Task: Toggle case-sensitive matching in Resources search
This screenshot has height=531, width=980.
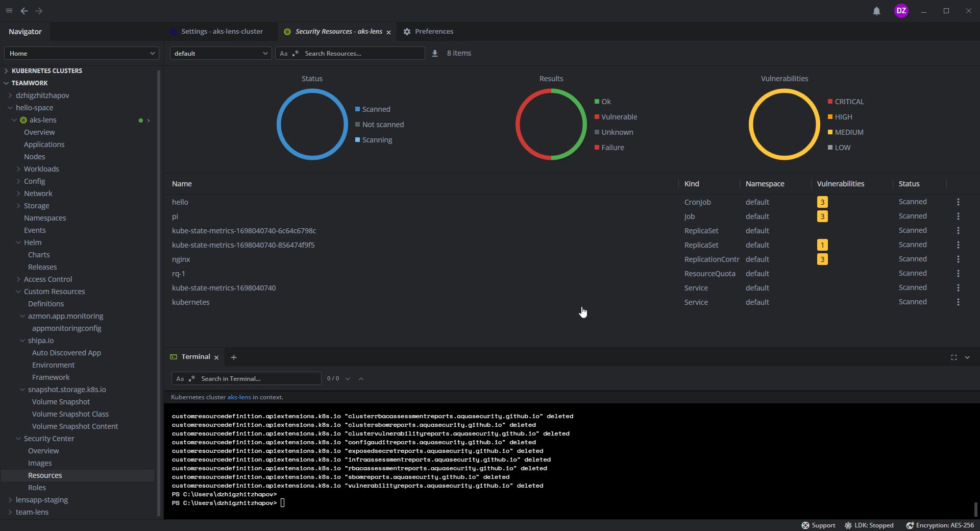Action: [284, 53]
